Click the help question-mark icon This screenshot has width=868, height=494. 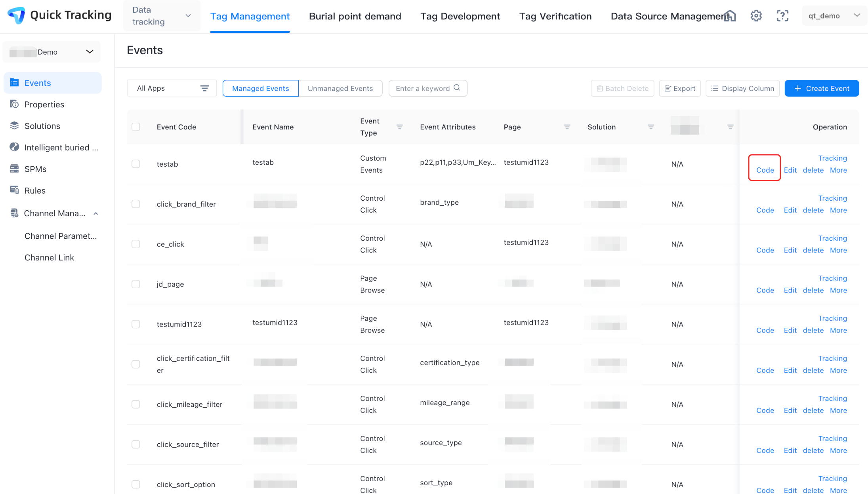[782, 16]
